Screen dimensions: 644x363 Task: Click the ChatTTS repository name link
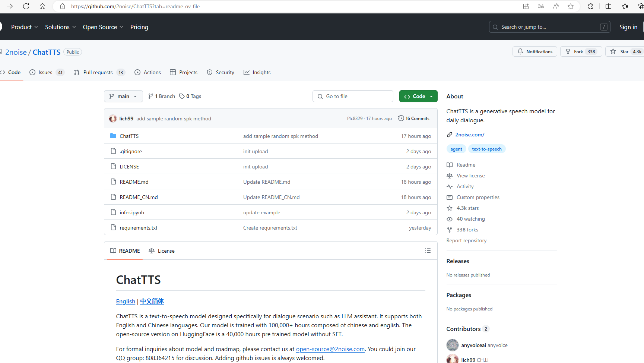47,52
